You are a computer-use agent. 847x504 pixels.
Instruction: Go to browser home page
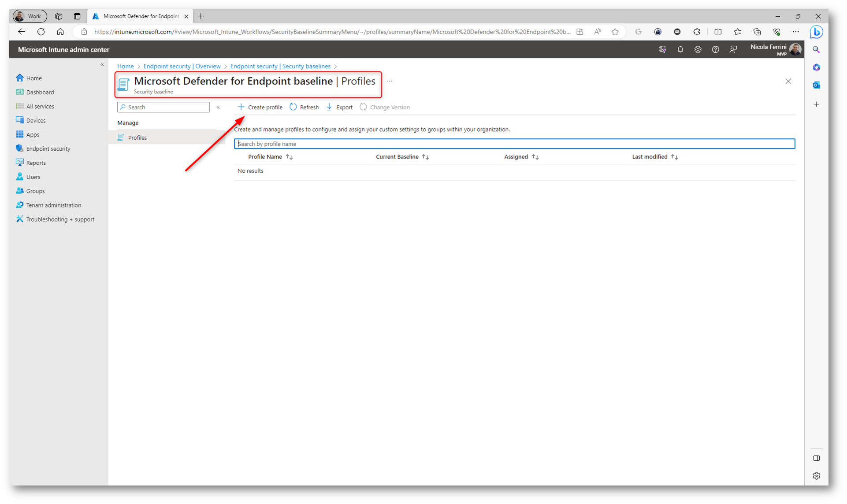60,32
